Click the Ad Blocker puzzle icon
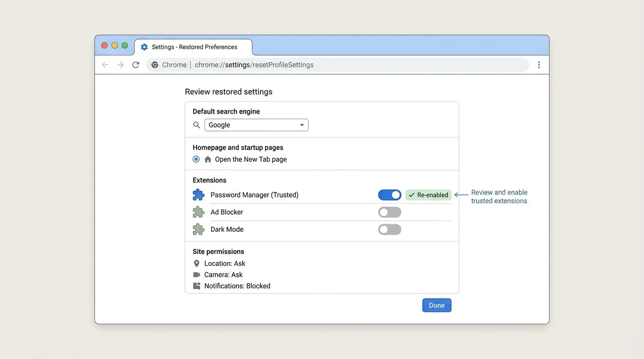 point(198,212)
